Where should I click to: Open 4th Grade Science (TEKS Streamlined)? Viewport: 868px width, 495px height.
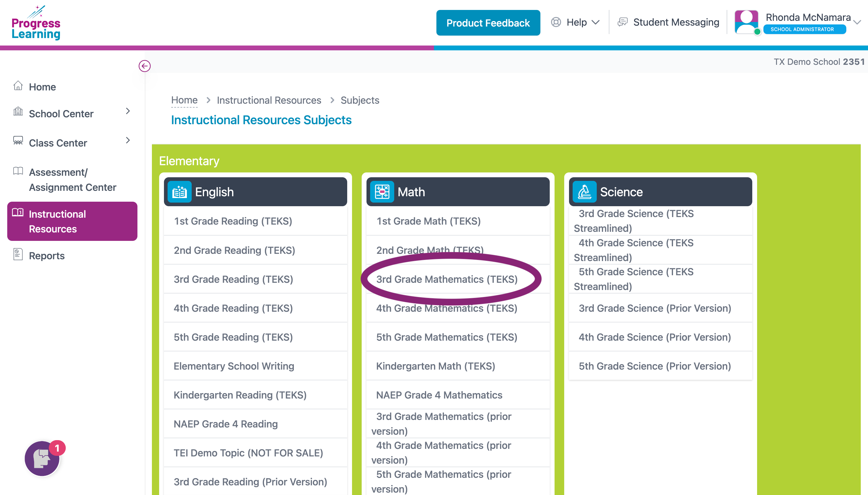tap(660, 250)
